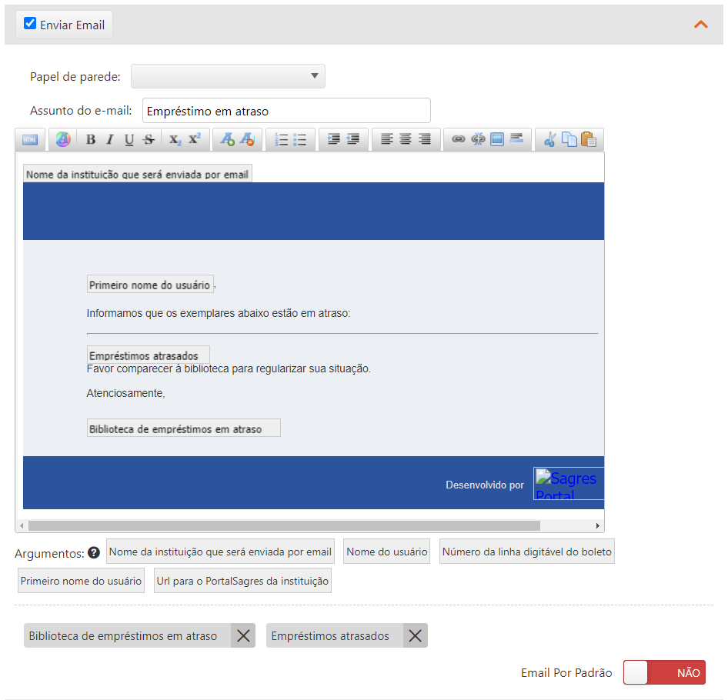Collapse the Enviar Email section
This screenshot has width=728, height=700.
(700, 24)
